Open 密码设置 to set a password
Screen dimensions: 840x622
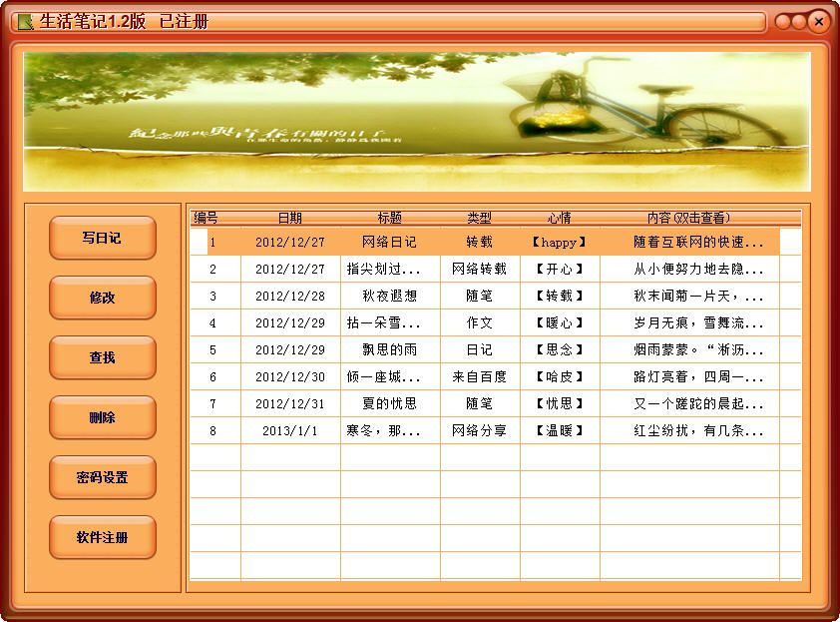coord(102,477)
